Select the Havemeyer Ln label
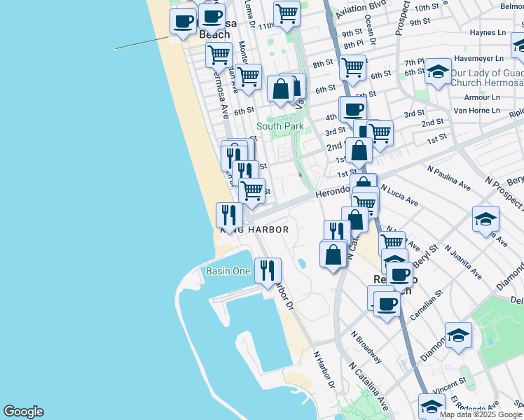The width and height of the screenshot is (524, 420). pyautogui.click(x=479, y=58)
